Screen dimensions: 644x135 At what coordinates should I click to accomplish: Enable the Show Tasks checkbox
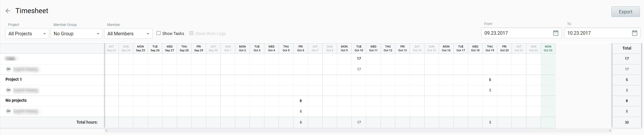tap(159, 33)
